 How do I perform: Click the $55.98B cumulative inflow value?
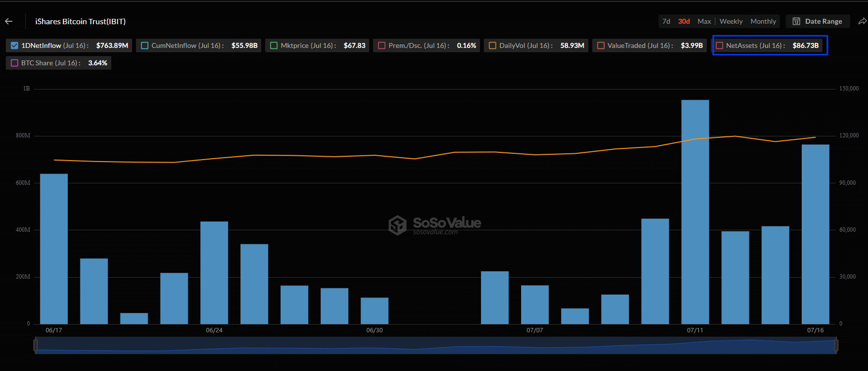point(244,45)
